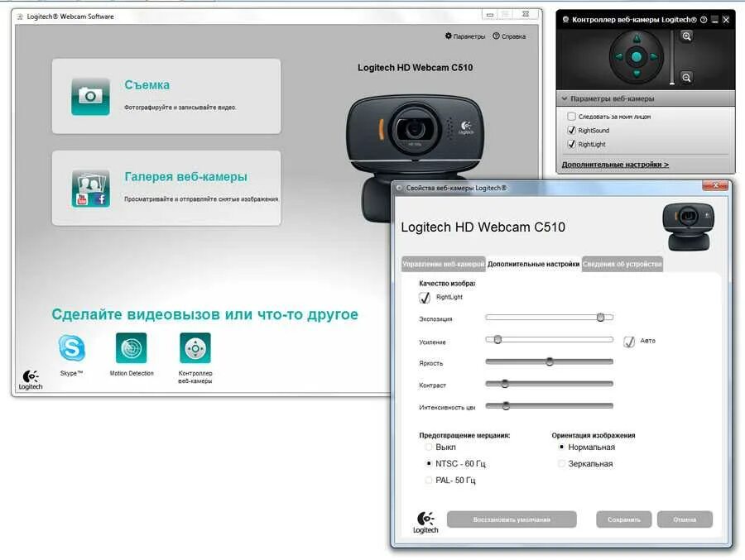745x560 pixels.
Task: Open the Галерея веб-камеры gallery icon
Action: coord(91,188)
